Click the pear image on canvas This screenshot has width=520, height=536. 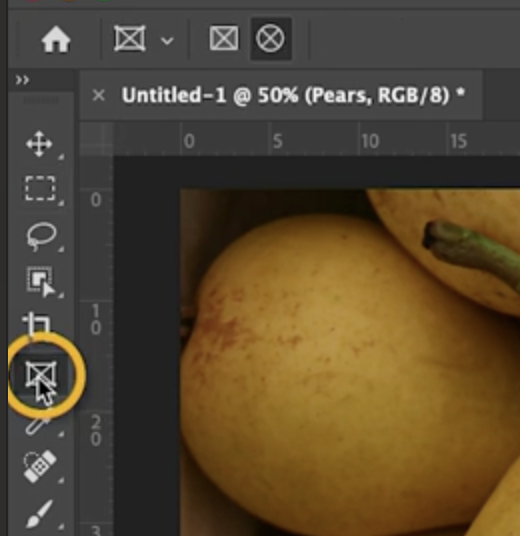350,362
